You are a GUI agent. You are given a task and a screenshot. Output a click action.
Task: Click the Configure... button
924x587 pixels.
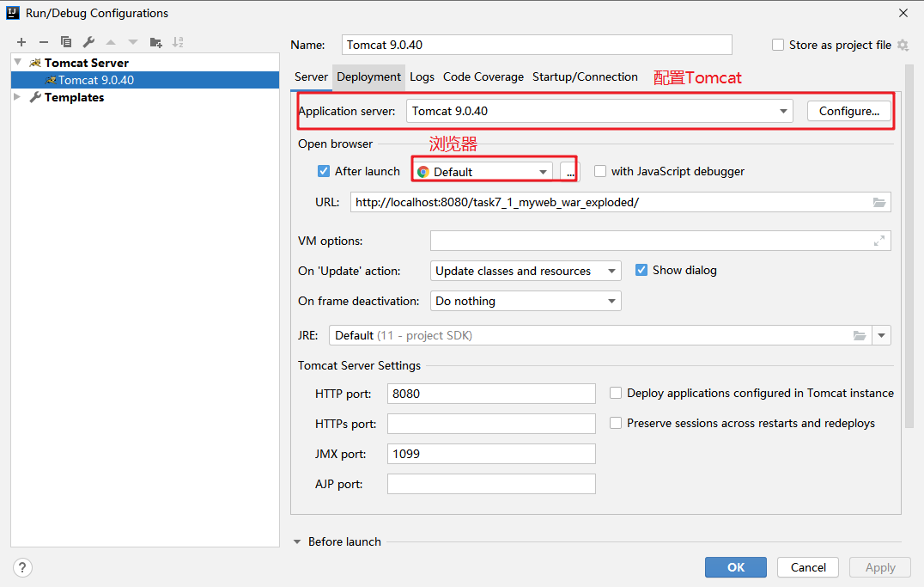(848, 111)
